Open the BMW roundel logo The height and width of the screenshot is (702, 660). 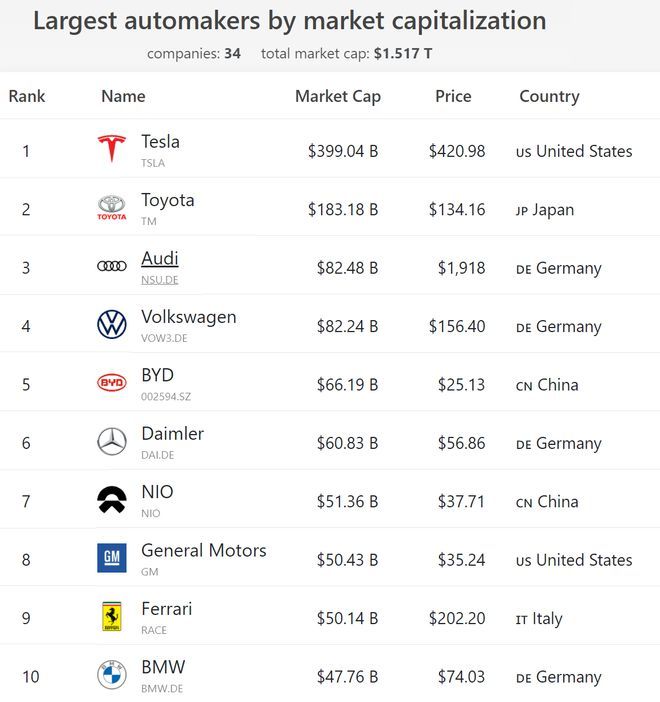[111, 675]
